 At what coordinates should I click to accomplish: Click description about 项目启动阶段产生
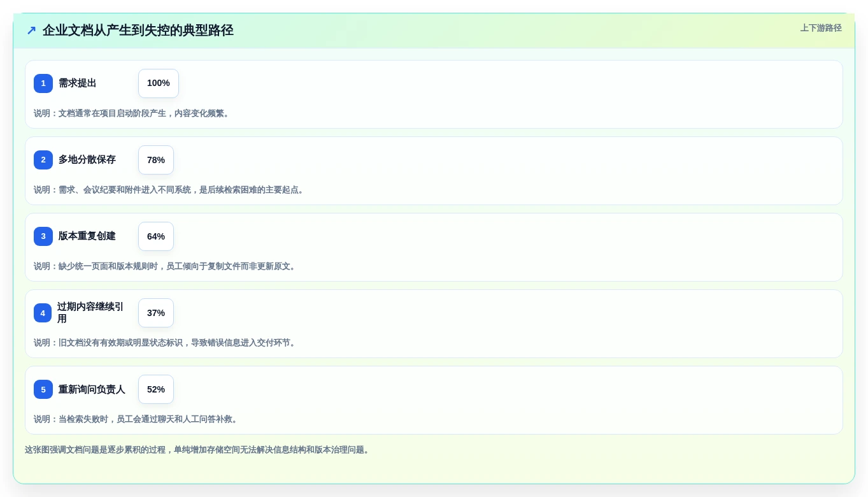click(132, 113)
